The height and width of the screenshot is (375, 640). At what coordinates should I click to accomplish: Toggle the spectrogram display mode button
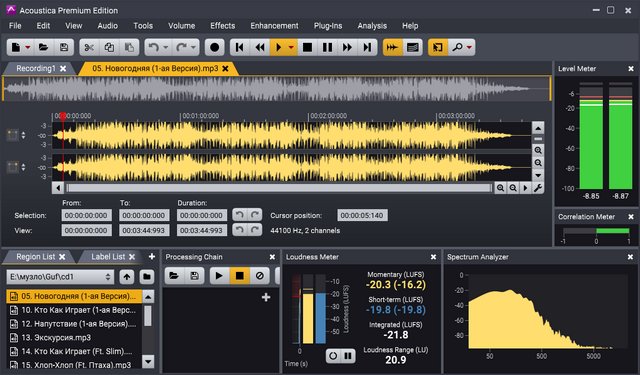click(x=413, y=47)
